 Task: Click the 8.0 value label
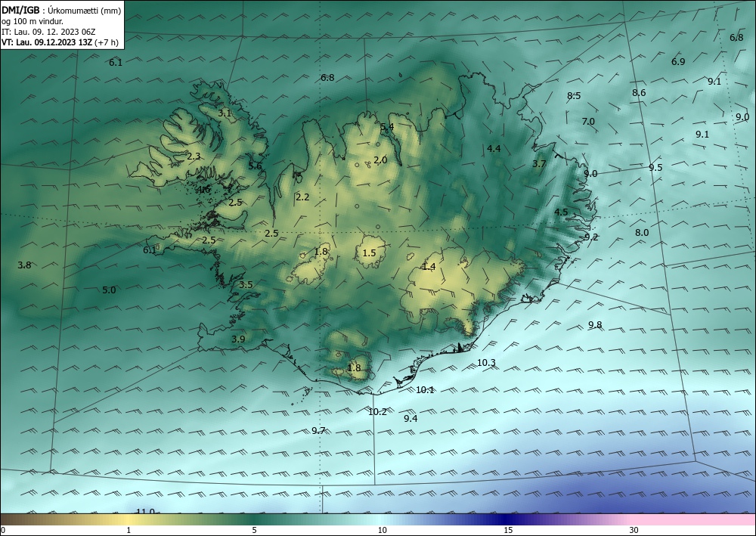(642, 232)
